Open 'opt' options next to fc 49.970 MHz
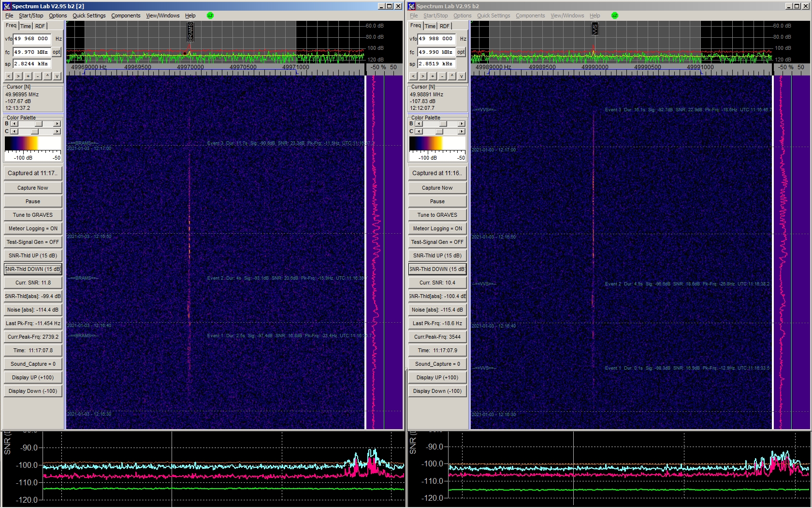Image resolution: width=812 pixels, height=508 pixels. tap(57, 52)
